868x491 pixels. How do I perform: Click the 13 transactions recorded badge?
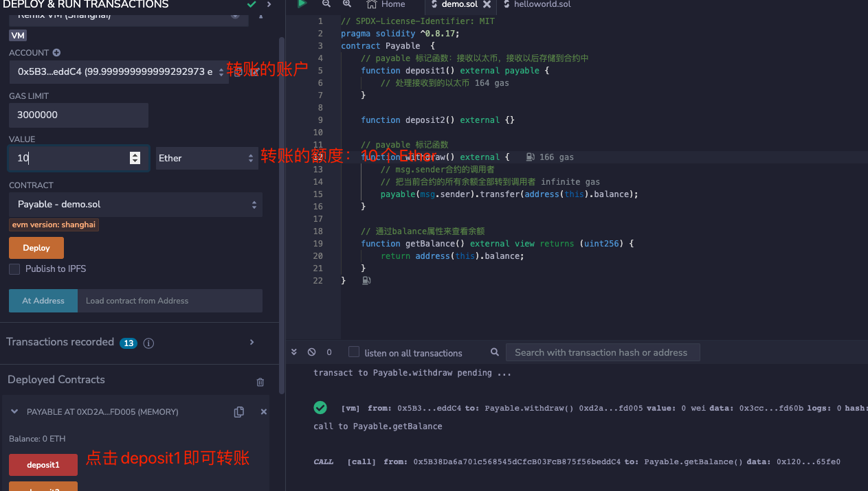pyautogui.click(x=129, y=343)
